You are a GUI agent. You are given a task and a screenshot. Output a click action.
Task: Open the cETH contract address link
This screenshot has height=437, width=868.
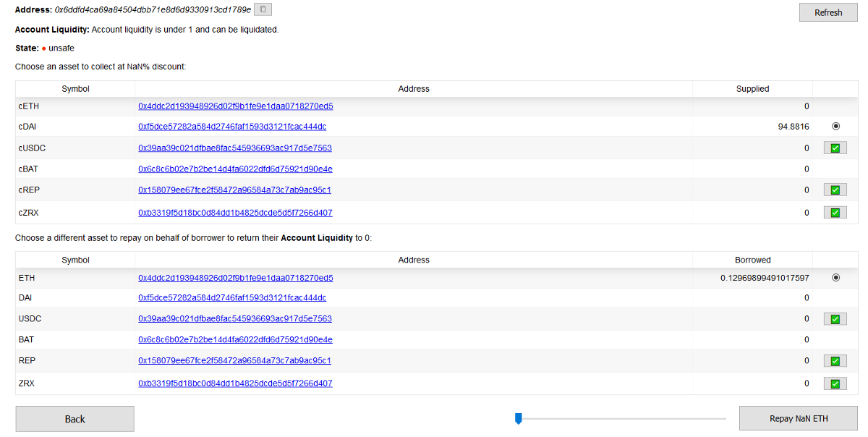pyautogui.click(x=236, y=106)
